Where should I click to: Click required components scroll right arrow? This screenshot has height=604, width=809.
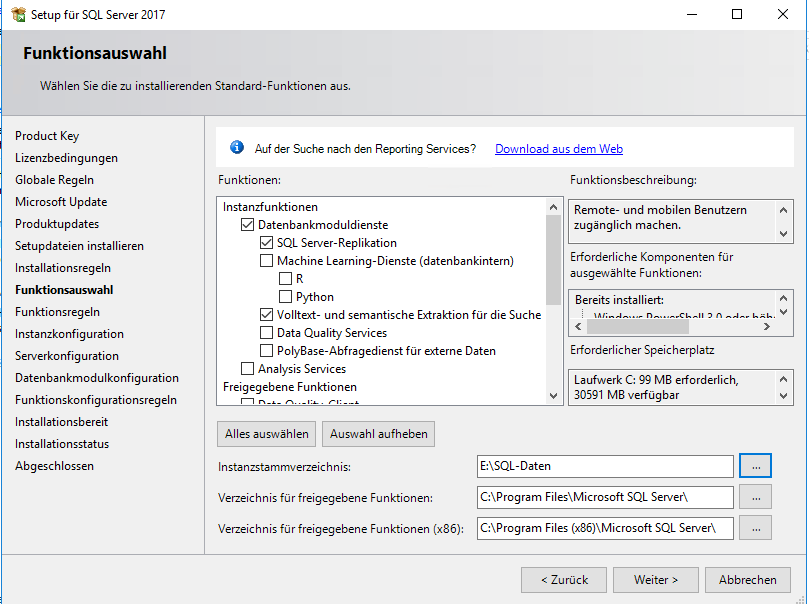767,327
